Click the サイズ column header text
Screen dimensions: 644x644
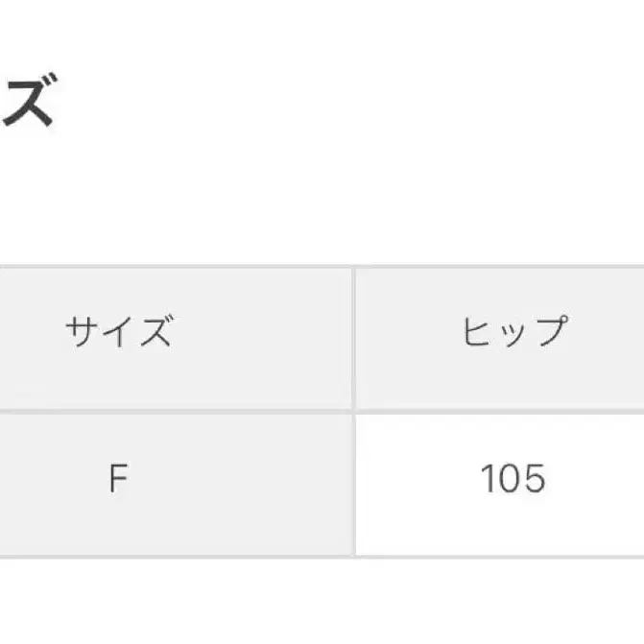tap(118, 333)
